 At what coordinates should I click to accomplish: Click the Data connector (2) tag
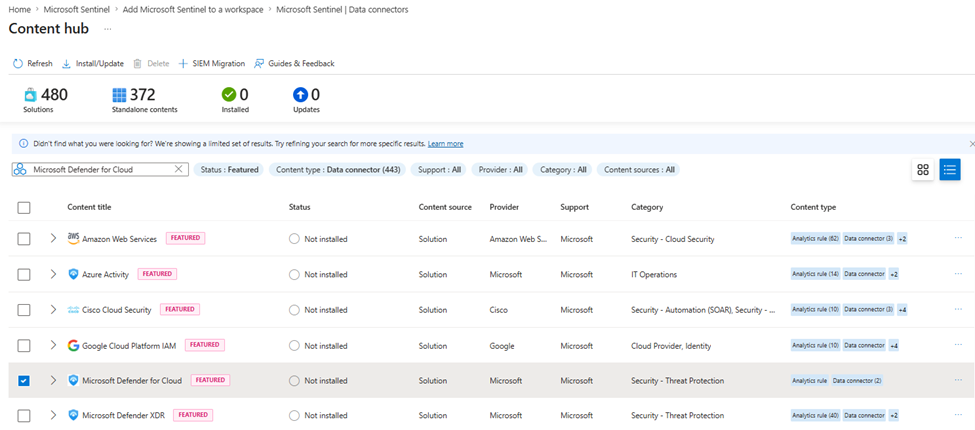click(857, 380)
